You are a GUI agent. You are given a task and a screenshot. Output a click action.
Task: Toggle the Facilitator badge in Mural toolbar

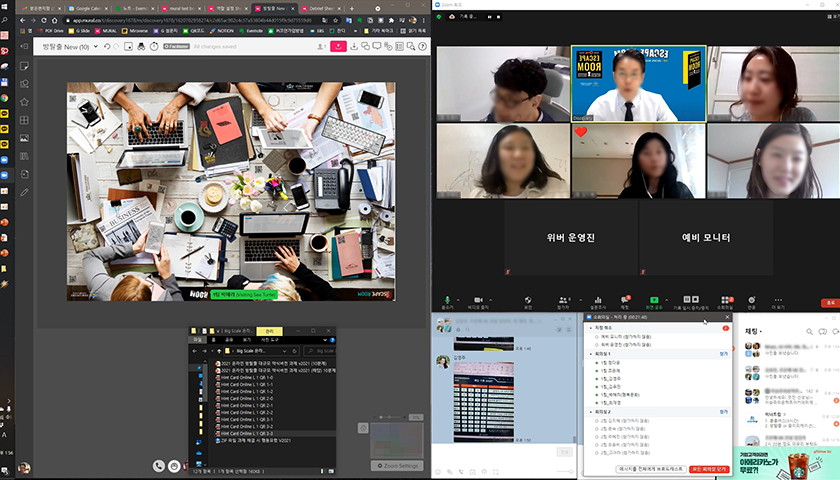click(x=176, y=47)
